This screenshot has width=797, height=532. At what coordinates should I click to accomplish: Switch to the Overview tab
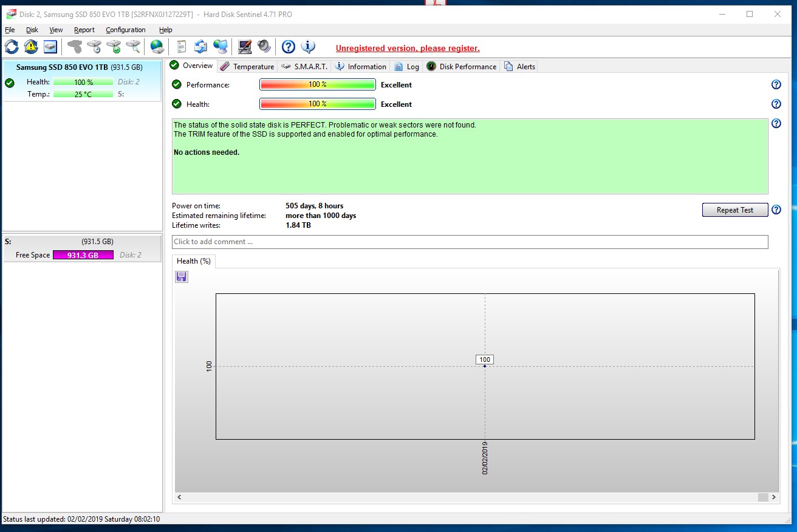click(x=191, y=66)
